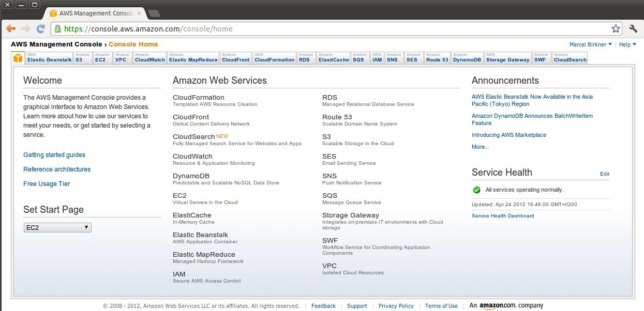This screenshot has width=644, height=311.
Task: Open DynamoDB in the services list
Action: (x=191, y=176)
